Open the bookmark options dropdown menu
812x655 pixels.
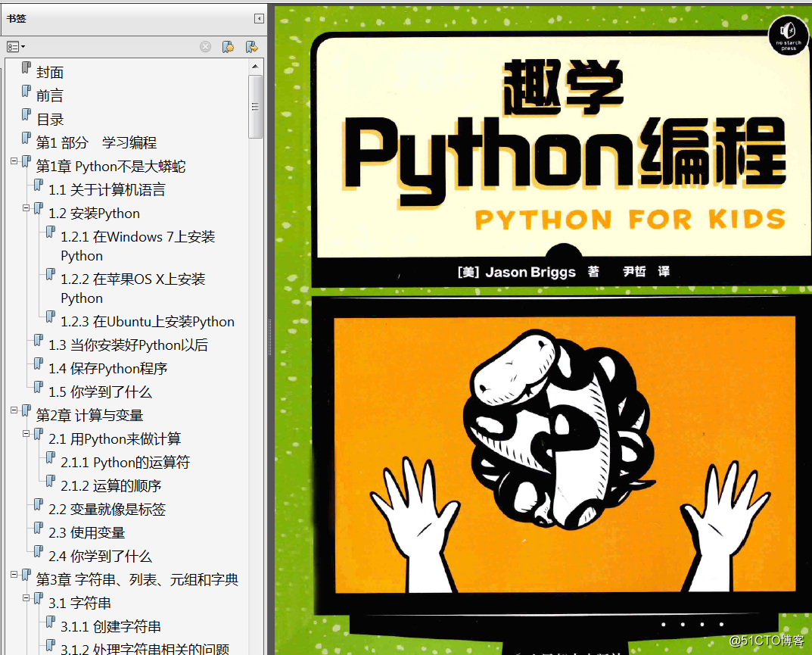pos(16,47)
